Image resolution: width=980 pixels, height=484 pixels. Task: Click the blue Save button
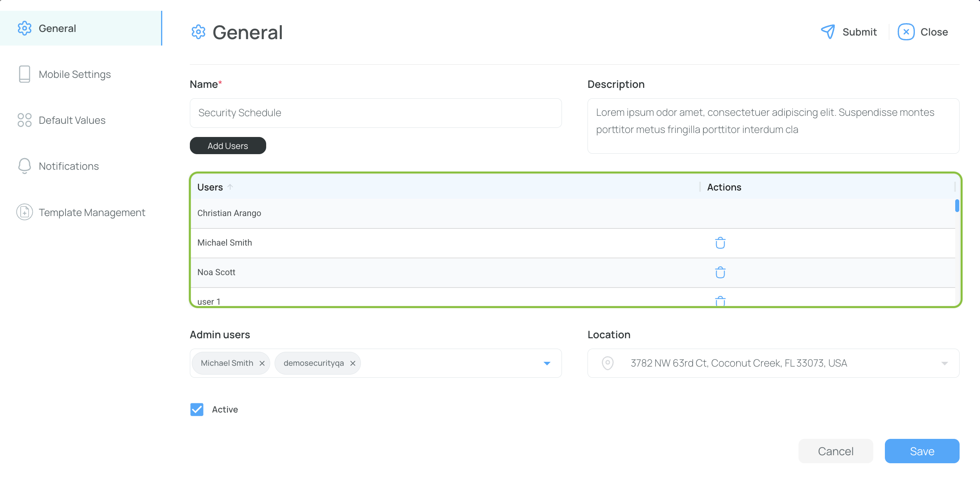pos(922,451)
